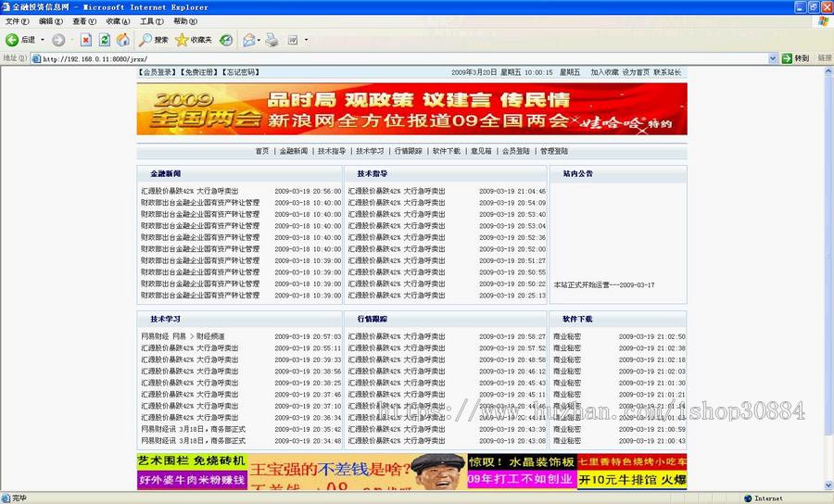Click the page scrollbar down arrow
Image resolution: width=834 pixels, height=504 pixels.
coord(828,485)
